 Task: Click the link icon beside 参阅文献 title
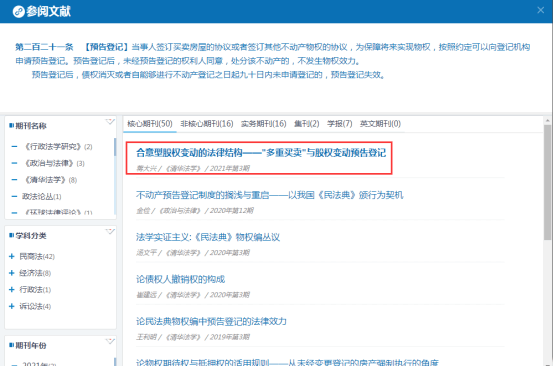click(x=18, y=12)
